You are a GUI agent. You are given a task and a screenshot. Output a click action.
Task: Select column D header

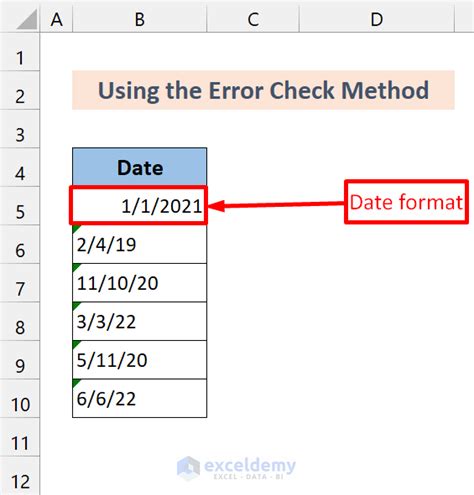coord(377,19)
